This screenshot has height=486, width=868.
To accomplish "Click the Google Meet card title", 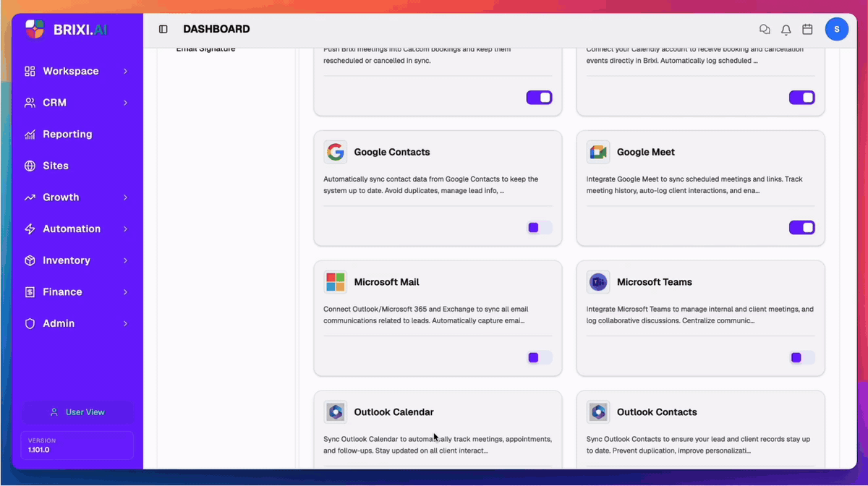I will 646,152.
